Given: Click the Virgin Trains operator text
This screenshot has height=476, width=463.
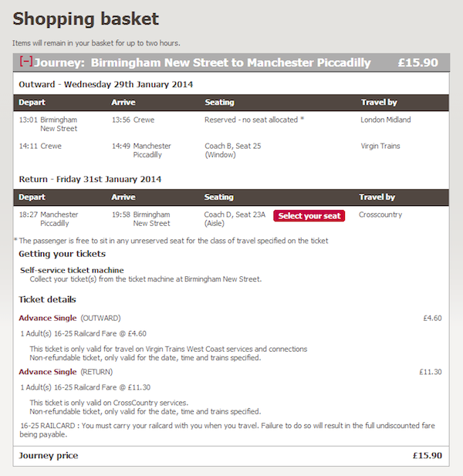Looking at the screenshot, I should click(x=380, y=146).
